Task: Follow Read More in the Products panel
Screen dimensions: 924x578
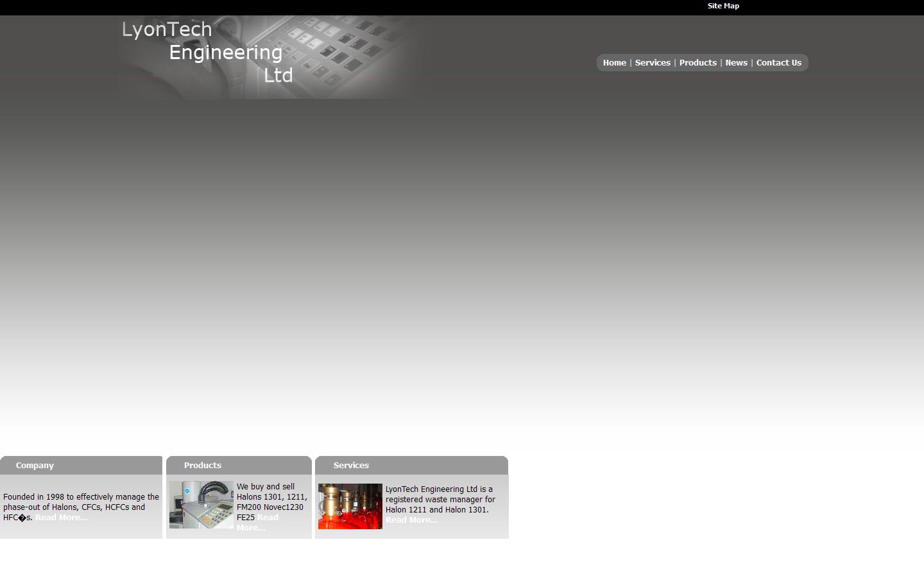Action: click(x=267, y=518)
